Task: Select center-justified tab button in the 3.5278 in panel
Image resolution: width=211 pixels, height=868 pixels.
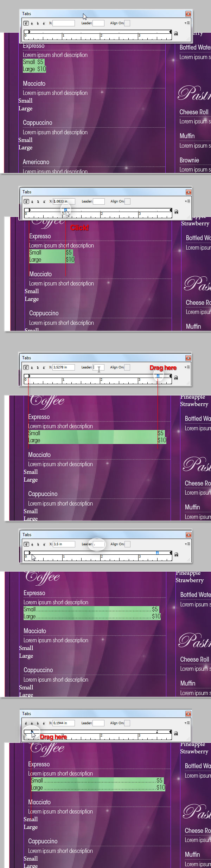Action: click(32, 367)
